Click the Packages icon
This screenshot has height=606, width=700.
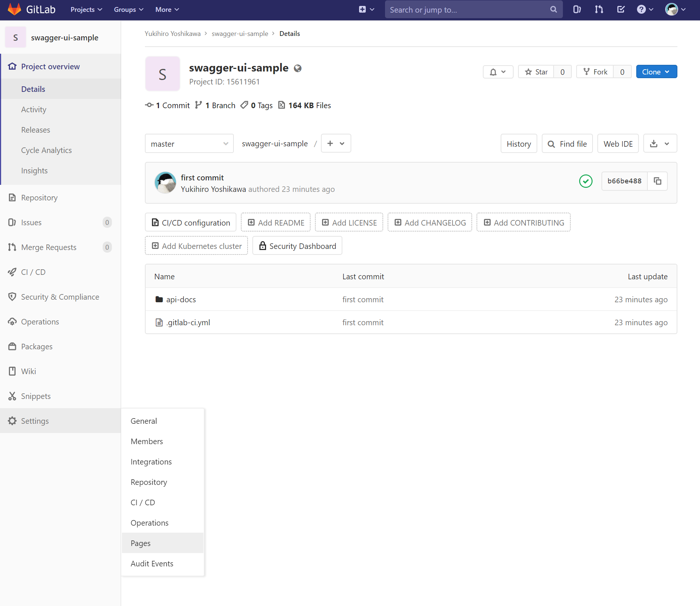[x=12, y=346]
